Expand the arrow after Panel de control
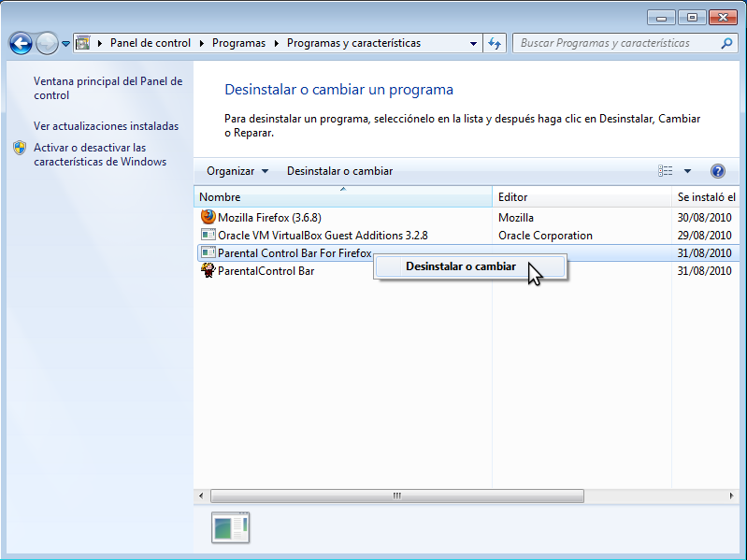This screenshot has height=560, width=747. pyautogui.click(x=202, y=43)
